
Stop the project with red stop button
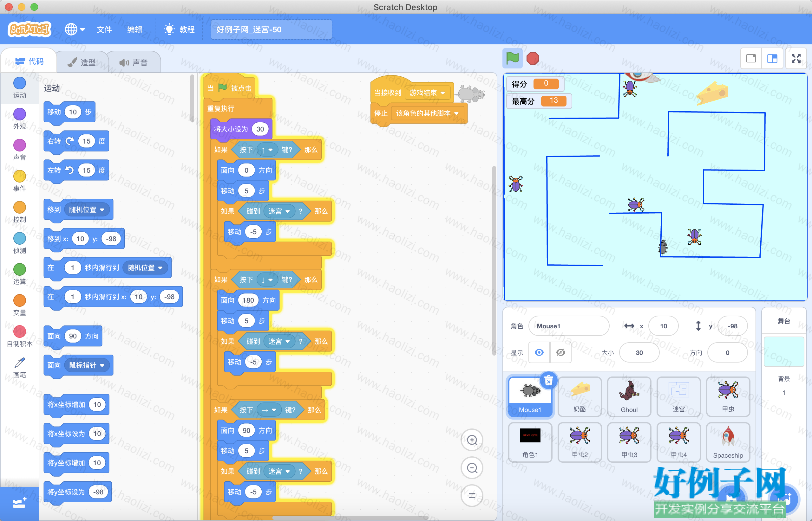coord(533,59)
